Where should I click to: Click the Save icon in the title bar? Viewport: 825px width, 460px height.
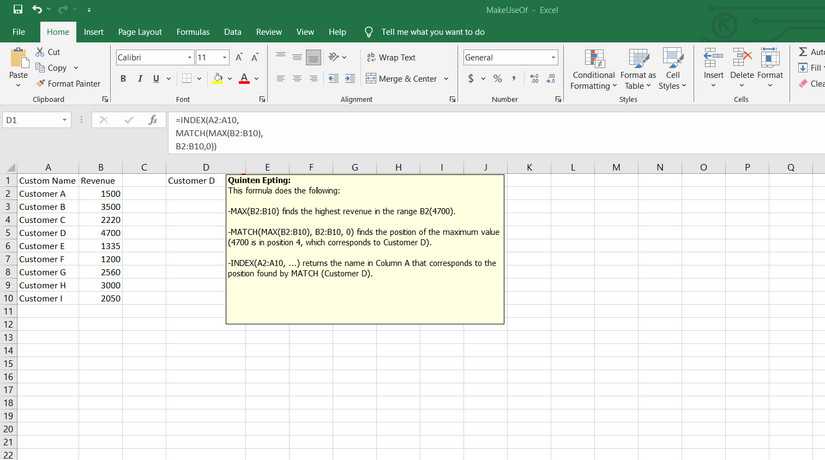click(x=18, y=9)
